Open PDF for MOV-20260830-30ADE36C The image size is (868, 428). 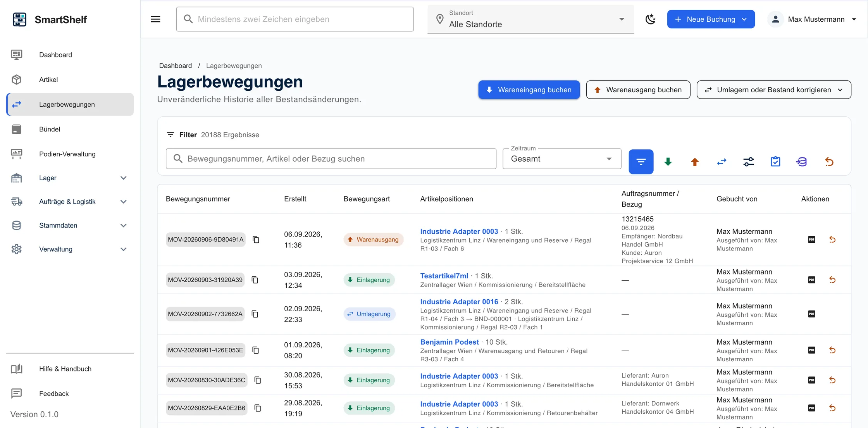tap(812, 380)
